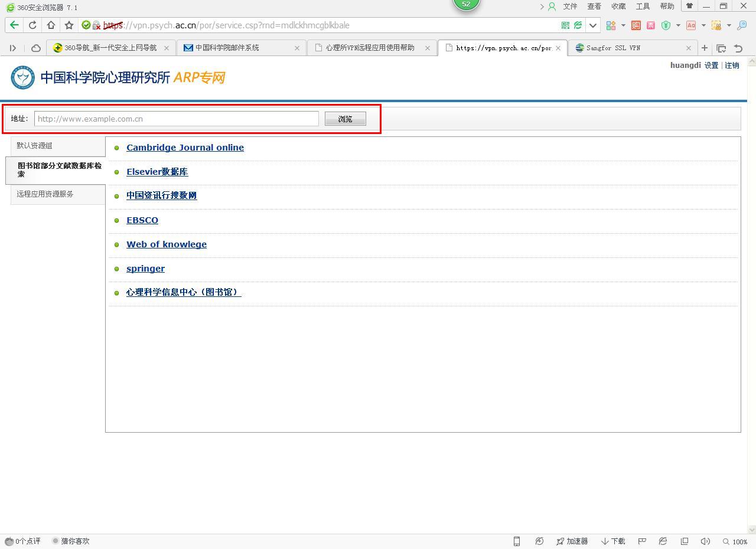Open the browser home page icon
This screenshot has width=756, height=549.
[51, 25]
